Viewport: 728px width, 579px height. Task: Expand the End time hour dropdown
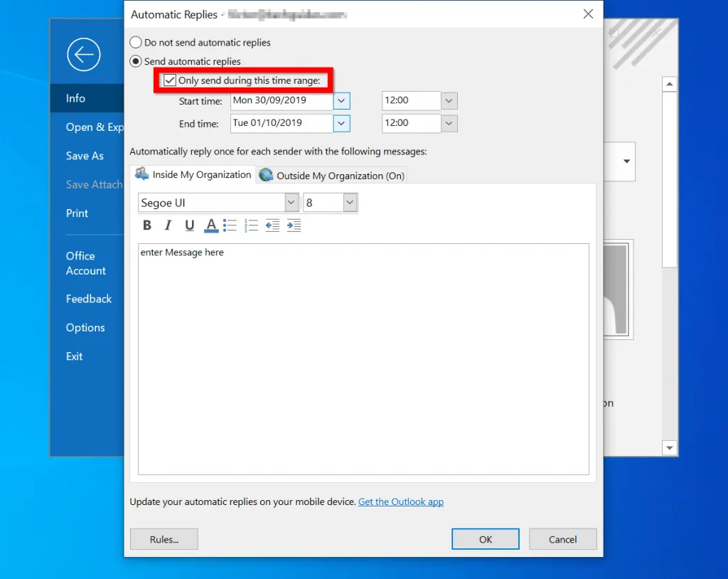(449, 123)
